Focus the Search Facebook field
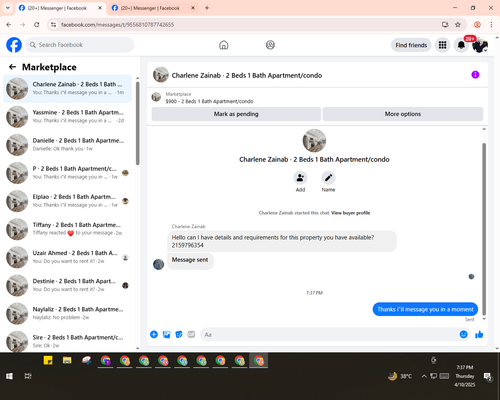 (80, 45)
